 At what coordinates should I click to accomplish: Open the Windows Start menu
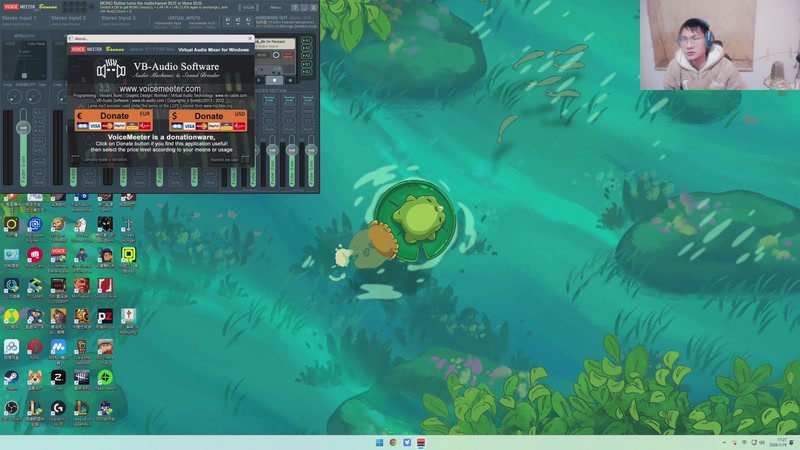(x=379, y=442)
